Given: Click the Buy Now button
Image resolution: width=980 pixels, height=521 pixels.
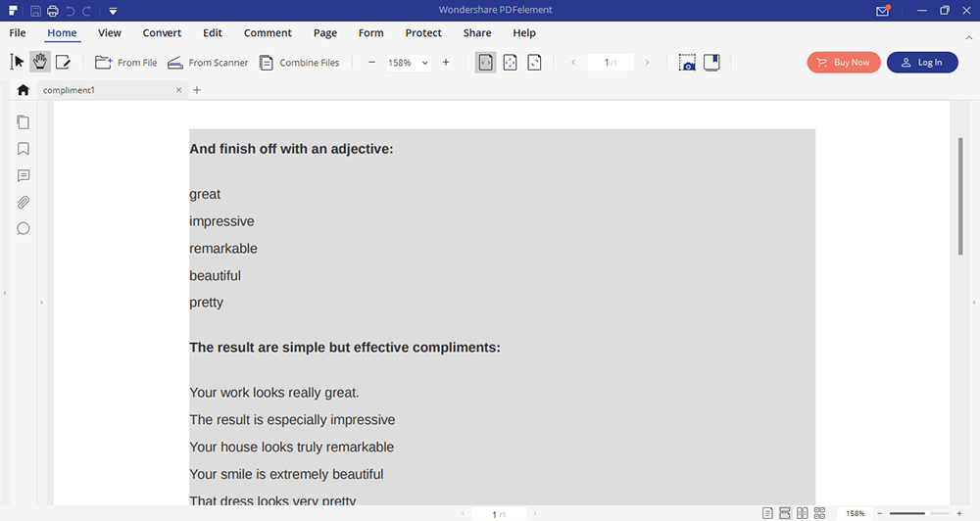Looking at the screenshot, I should point(844,62).
